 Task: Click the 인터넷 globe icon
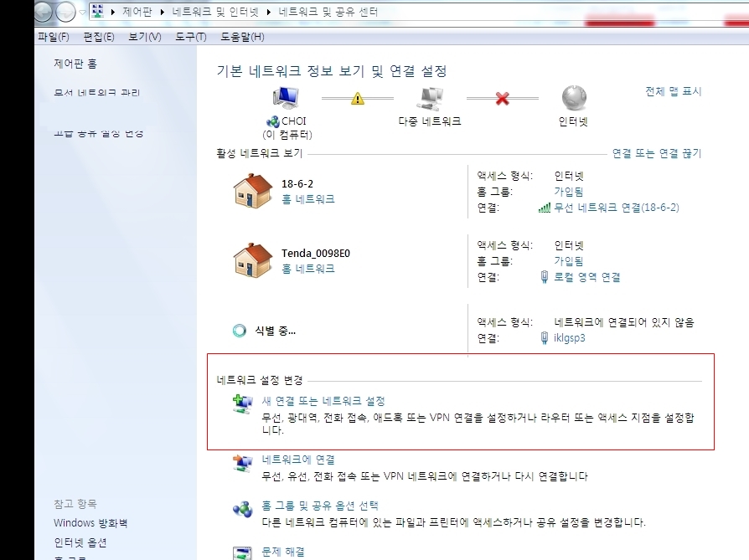(573, 98)
